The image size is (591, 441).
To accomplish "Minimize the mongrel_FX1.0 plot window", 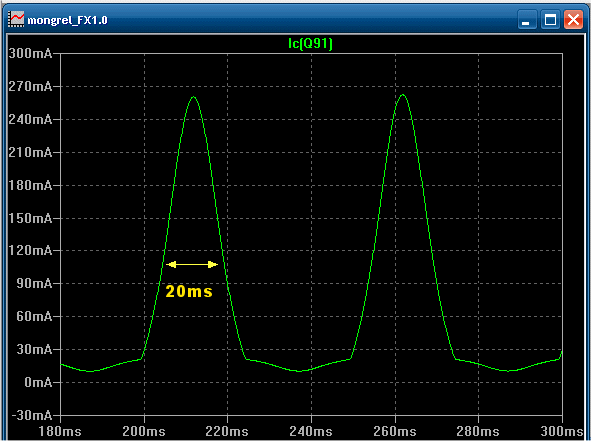I will (x=526, y=20).
